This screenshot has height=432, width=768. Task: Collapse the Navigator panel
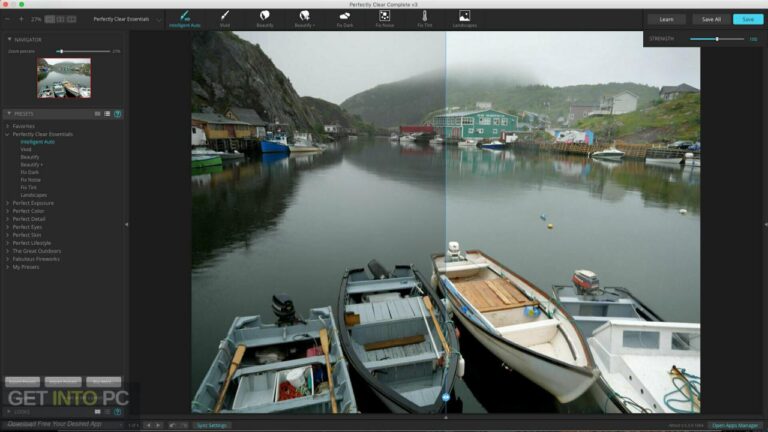tap(9, 39)
